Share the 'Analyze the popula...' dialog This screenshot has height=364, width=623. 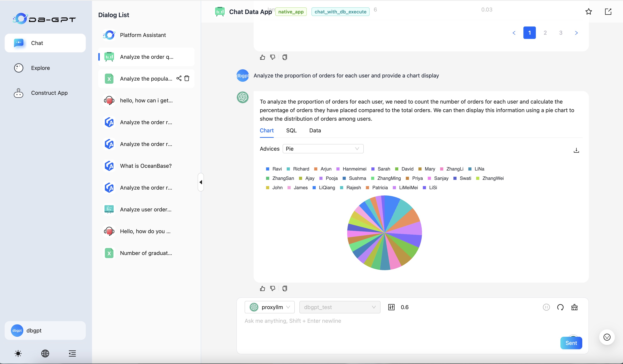point(179,78)
